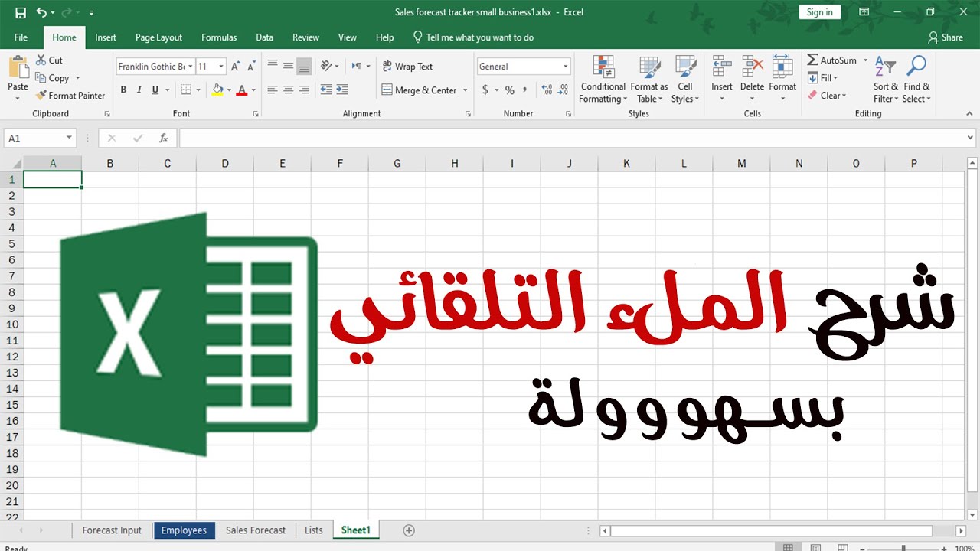Increase decimal places
This screenshot has width=980, height=551.
547,90
